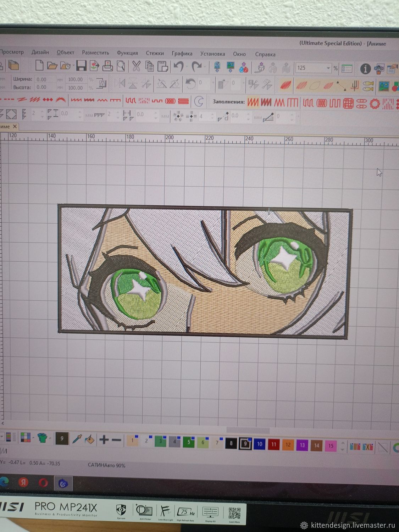Click the thread chart icon right of swatches
Viewport: 399px width, 532px height.
[x=355, y=446]
